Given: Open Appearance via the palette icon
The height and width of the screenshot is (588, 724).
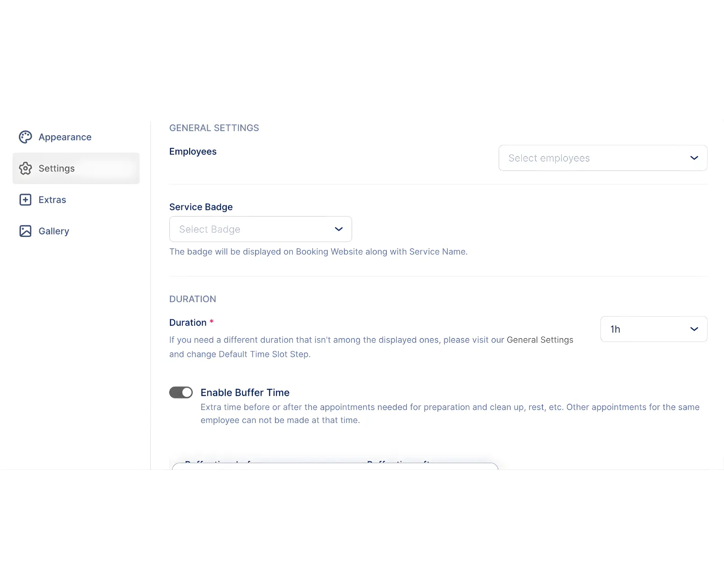Looking at the screenshot, I should pyautogui.click(x=25, y=137).
